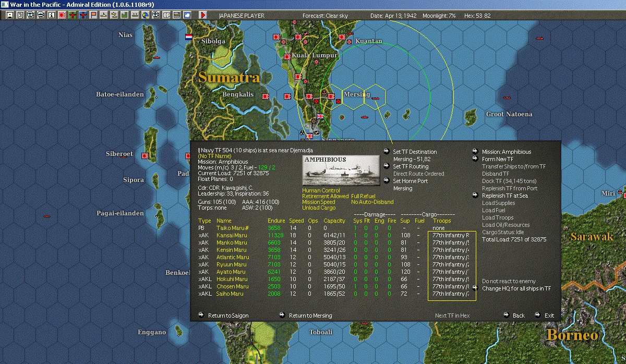Image resolution: width=626 pixels, height=364 pixels.
Task: Click Next TF in Hex
Action: click(x=452, y=316)
